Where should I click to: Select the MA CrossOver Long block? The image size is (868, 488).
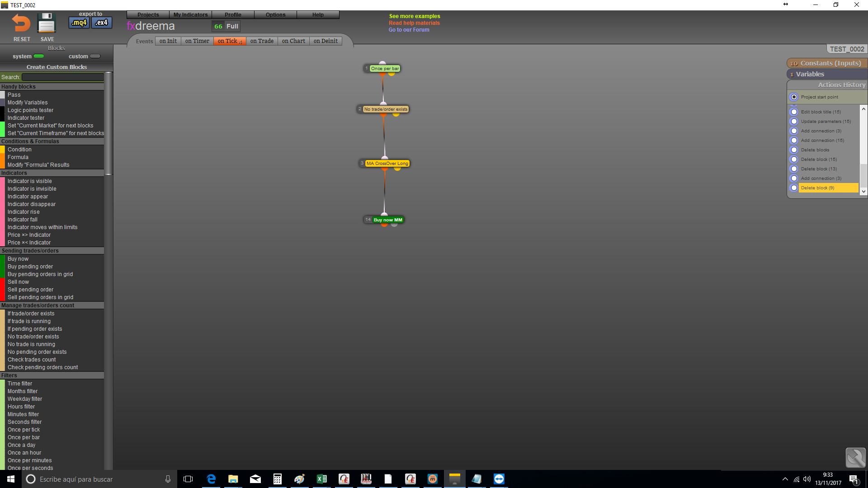coord(387,164)
